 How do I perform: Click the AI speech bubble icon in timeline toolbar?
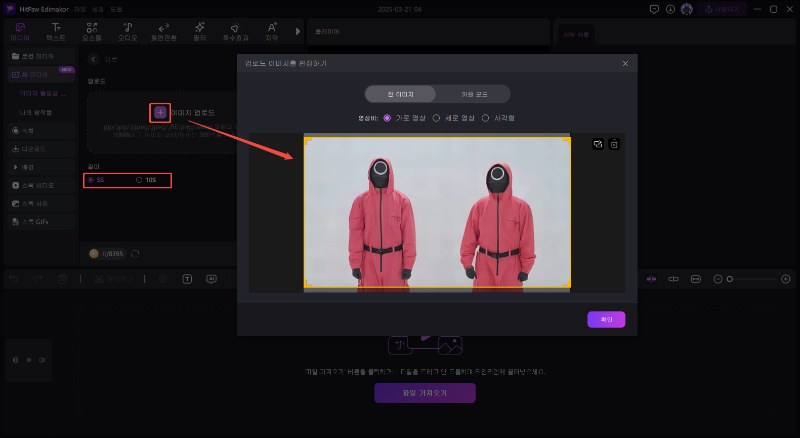211,279
